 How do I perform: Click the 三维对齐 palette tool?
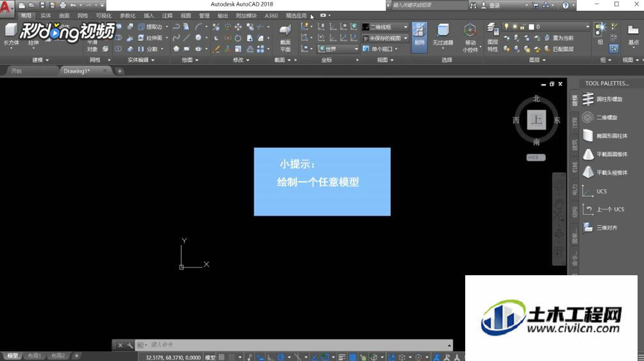tap(600, 228)
